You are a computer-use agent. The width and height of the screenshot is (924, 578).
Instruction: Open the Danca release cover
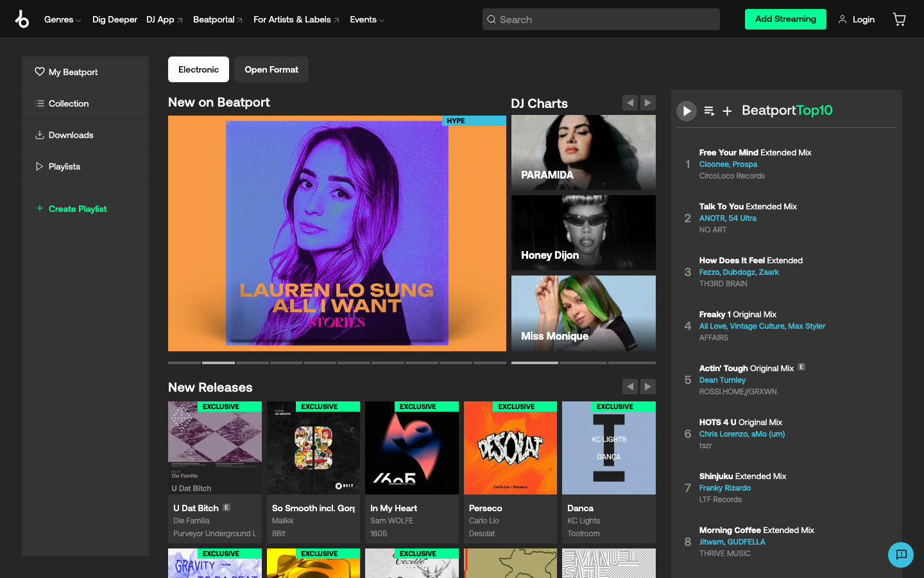[609, 448]
